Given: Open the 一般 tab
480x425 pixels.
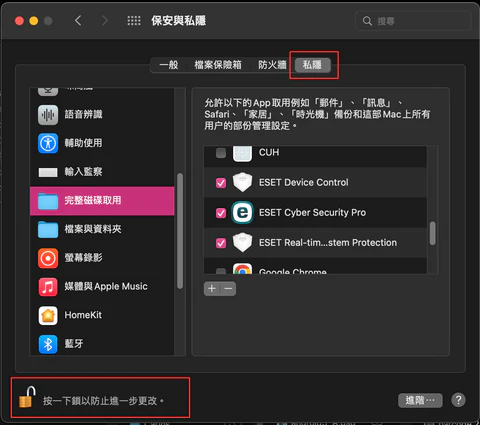Looking at the screenshot, I should (x=169, y=65).
